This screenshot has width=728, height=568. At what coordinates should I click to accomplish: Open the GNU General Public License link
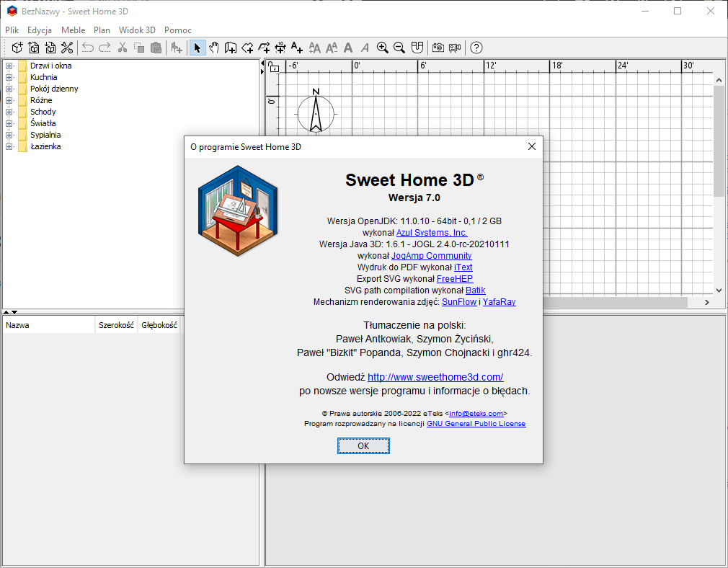click(x=476, y=424)
